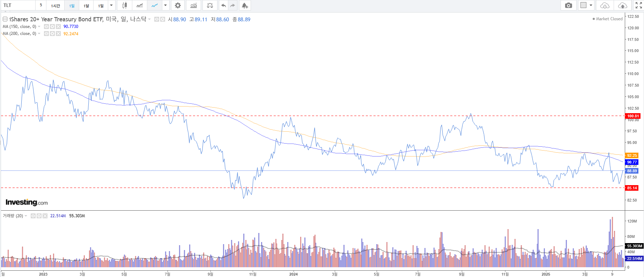The image size is (644, 277).
Task: Click the Market Closed status
Action: tap(608, 19)
